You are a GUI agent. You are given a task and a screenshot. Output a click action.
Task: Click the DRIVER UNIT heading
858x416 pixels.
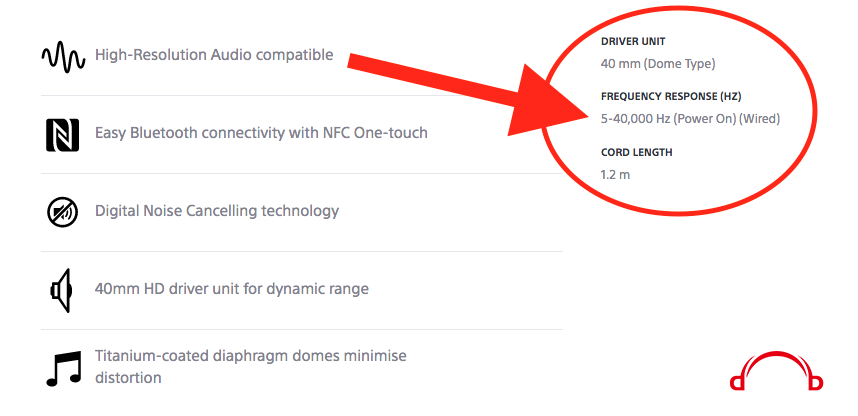pyautogui.click(x=633, y=42)
